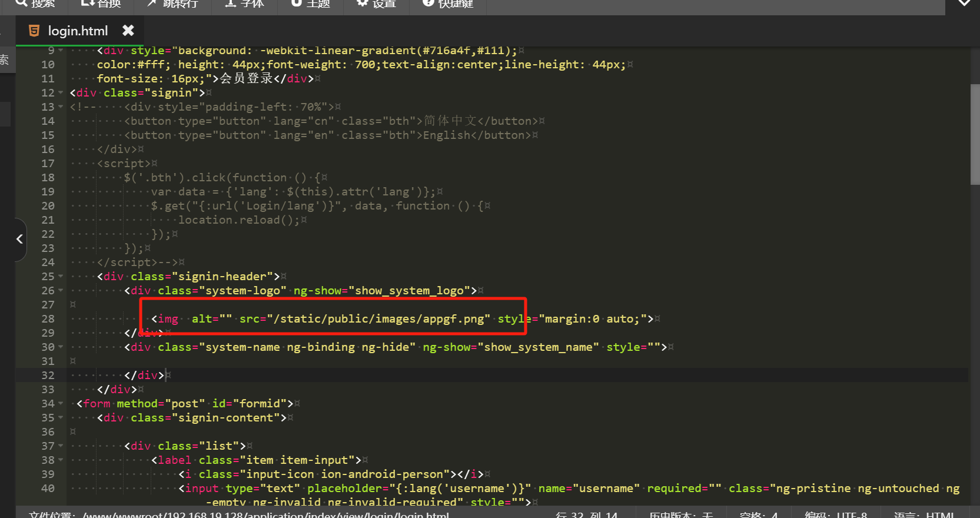
Task: Fold signin-content div at line 35
Action: coord(61,418)
